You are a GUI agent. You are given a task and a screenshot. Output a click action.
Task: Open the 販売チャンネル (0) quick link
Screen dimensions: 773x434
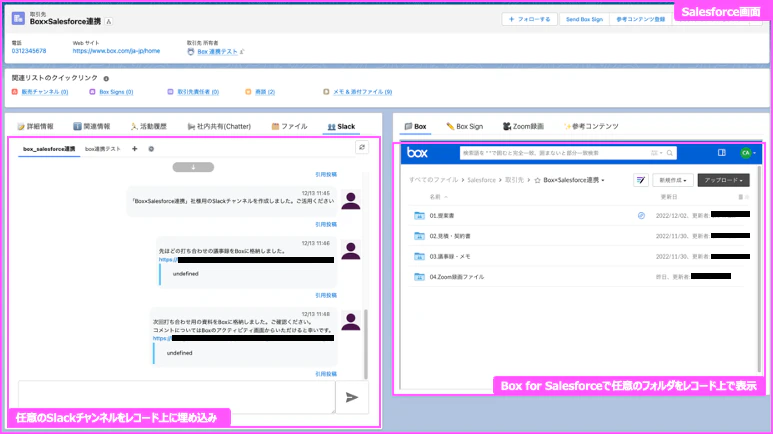point(44,92)
